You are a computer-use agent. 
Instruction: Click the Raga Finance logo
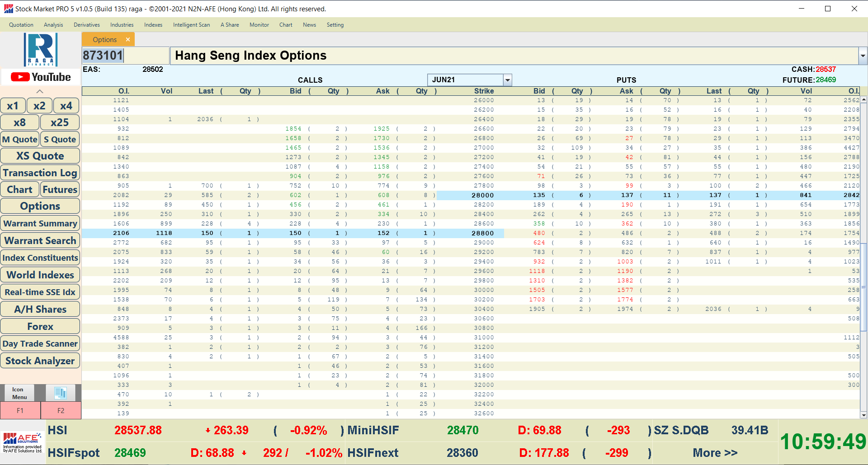point(40,50)
